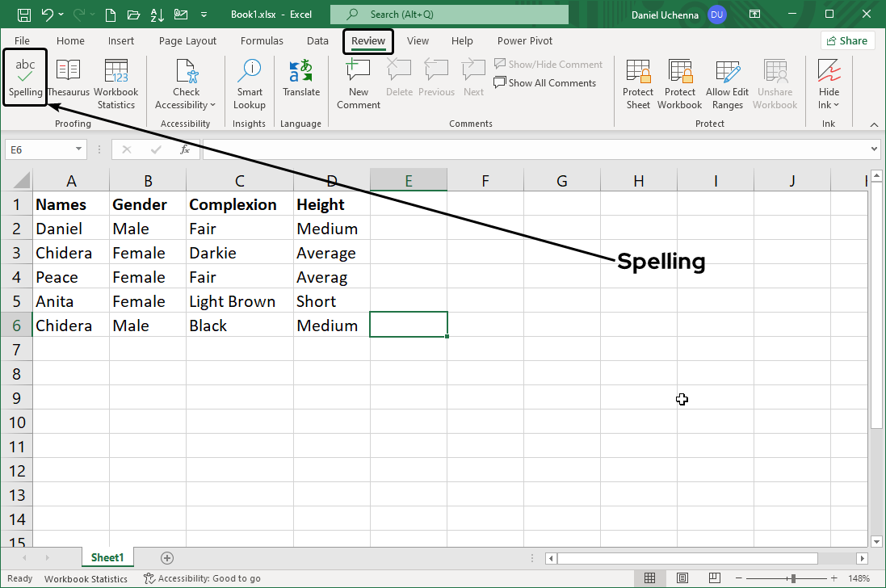Switch to Page Layout view
886x588 pixels.
682,577
